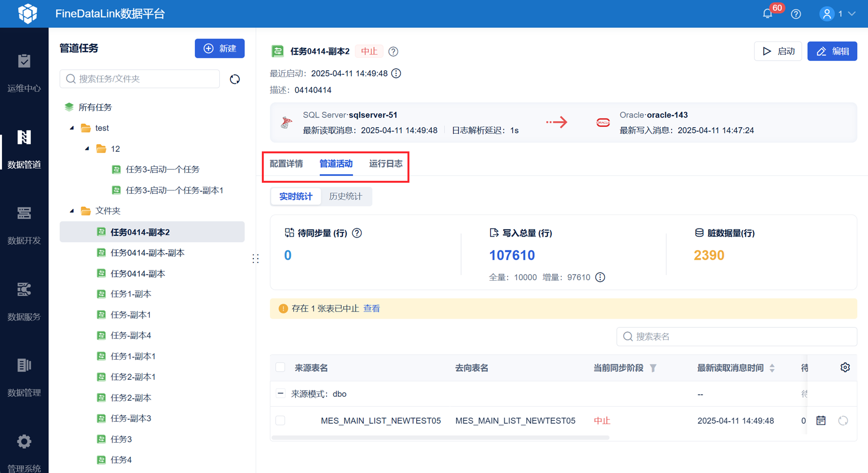Open 数据管理 sidebar section
Viewport: 868px width, 473px height.
click(24, 377)
